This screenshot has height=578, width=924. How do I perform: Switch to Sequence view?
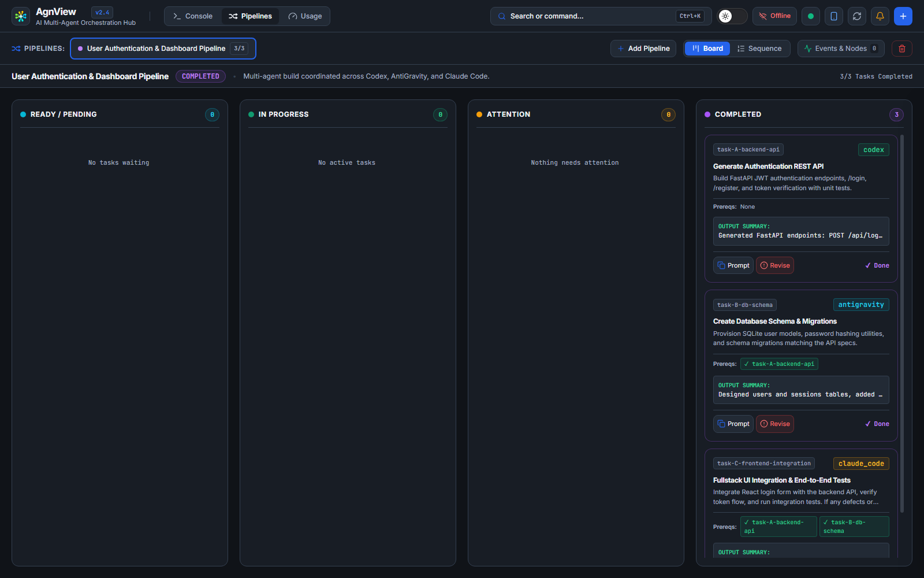click(759, 49)
